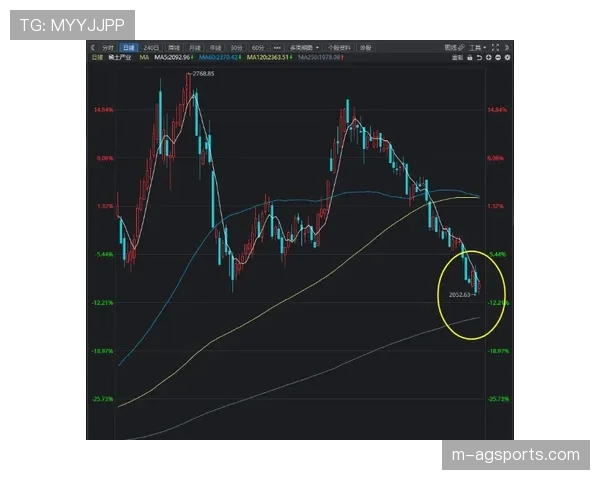Viewport: 600px width, 480px height.
Task: Open the 个股资料 page
Action: point(341,47)
